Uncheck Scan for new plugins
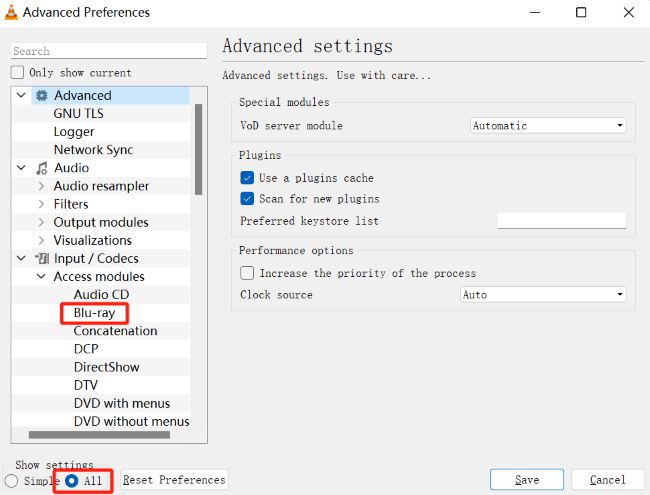The image size is (650, 495). pos(247,199)
